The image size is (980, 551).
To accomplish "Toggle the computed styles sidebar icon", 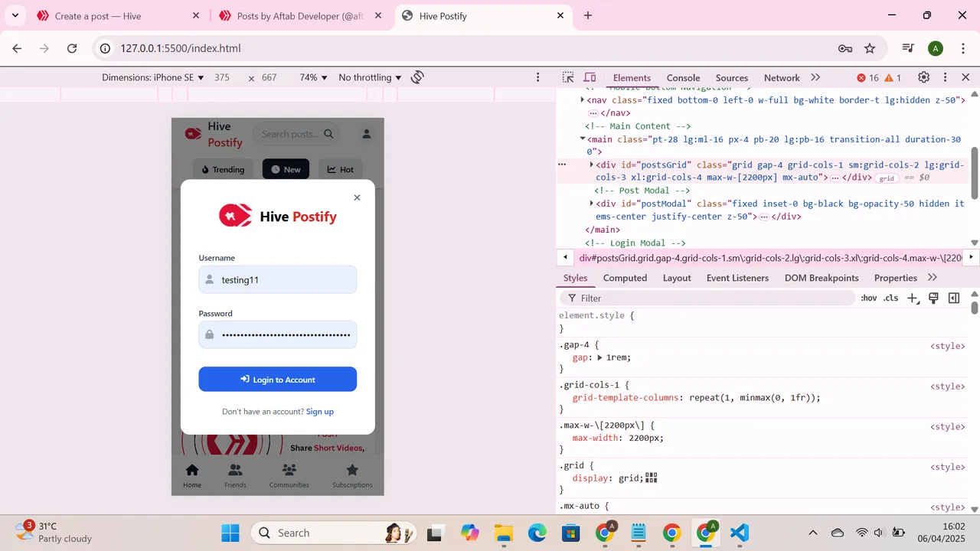I will pos(954,298).
